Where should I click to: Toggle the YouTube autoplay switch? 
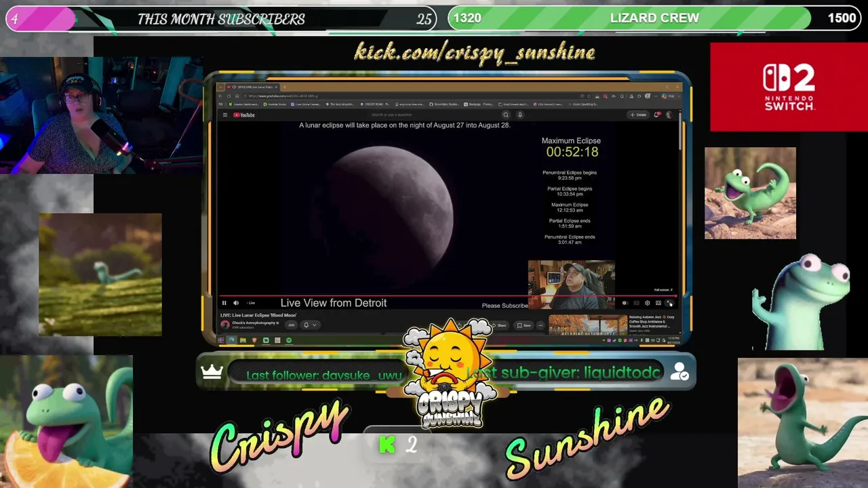click(625, 303)
